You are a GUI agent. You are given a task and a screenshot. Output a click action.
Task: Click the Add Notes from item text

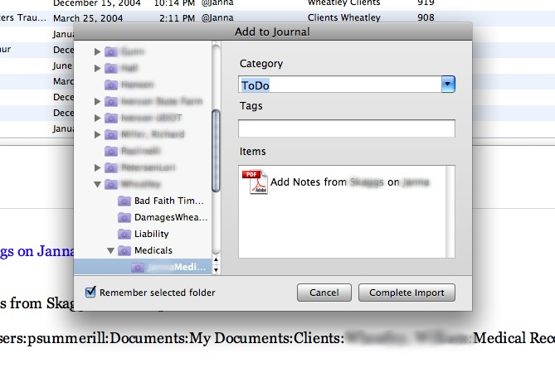(350, 182)
